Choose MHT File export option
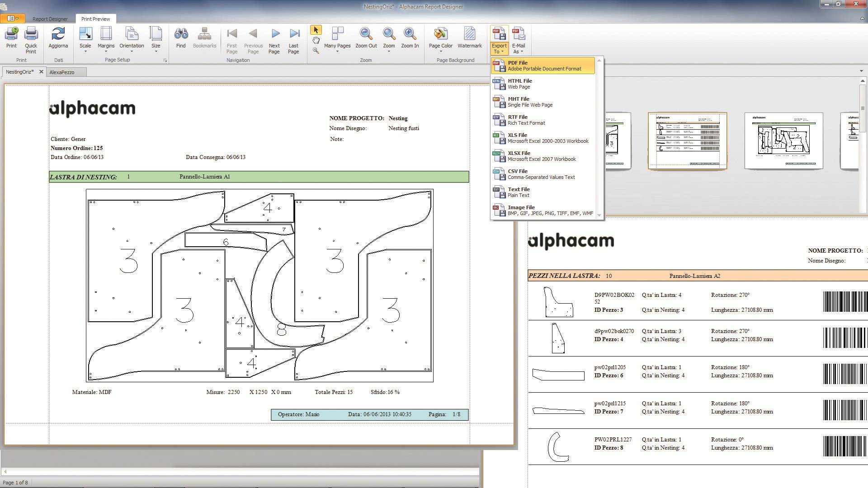Viewport: 868px width, 488px height. 543,102
